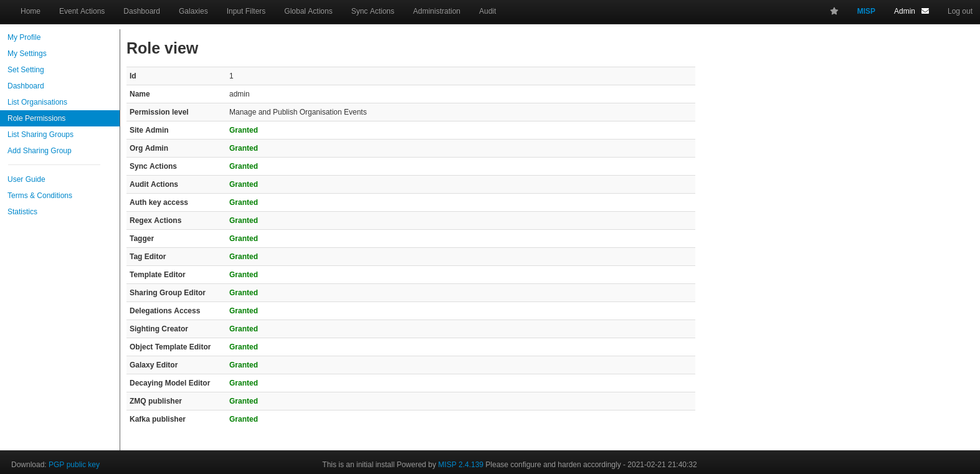The width and height of the screenshot is (980, 474).
Task: Open the envelope messages icon
Action: tap(925, 11)
